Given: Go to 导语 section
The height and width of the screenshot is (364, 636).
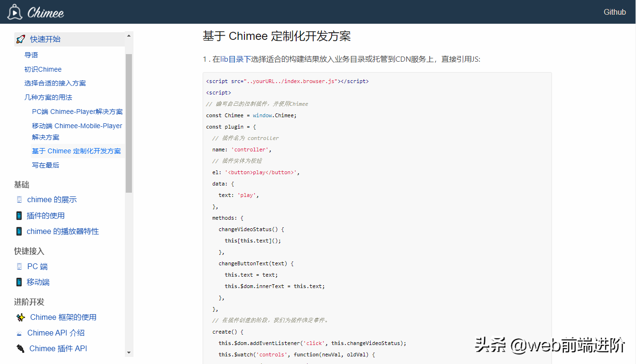Looking at the screenshot, I should pos(31,55).
